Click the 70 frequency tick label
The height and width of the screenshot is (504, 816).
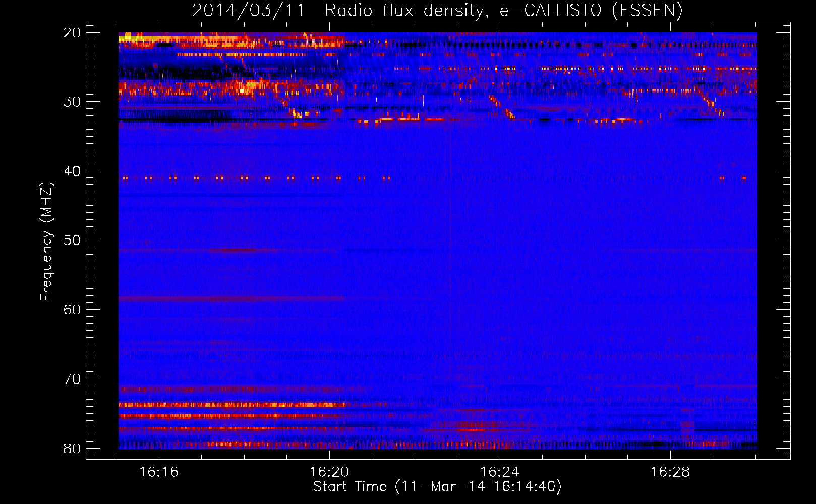(x=72, y=379)
